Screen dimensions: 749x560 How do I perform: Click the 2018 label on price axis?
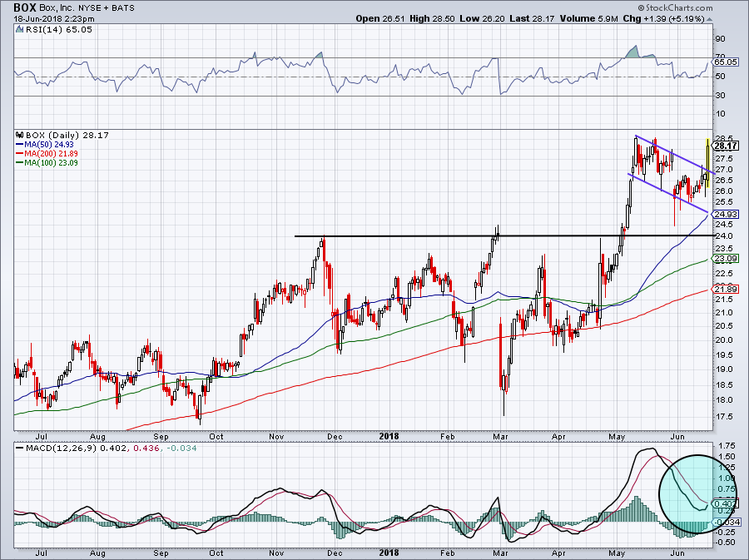tap(389, 436)
